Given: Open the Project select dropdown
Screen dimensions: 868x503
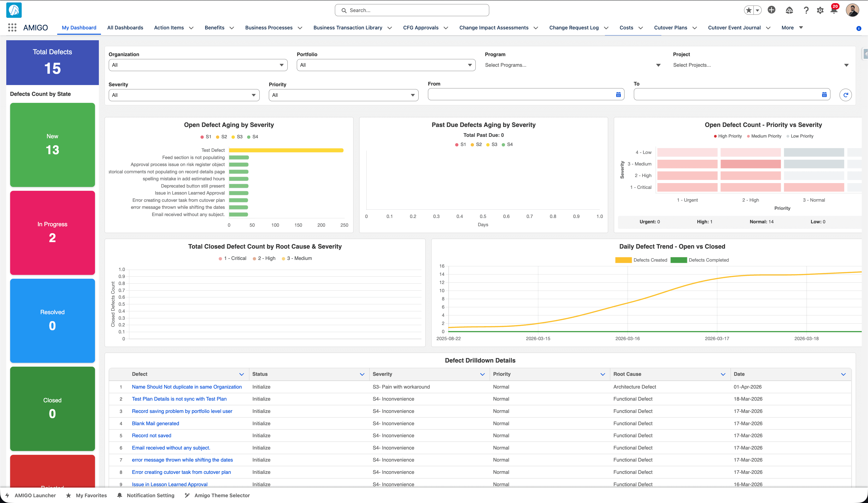Looking at the screenshot, I should coord(761,65).
